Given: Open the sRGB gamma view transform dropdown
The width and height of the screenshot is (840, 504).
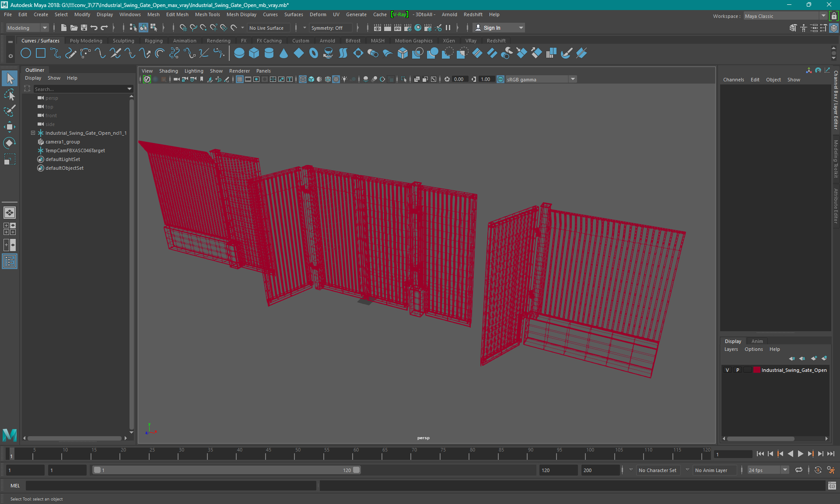Looking at the screenshot, I should (x=541, y=79).
